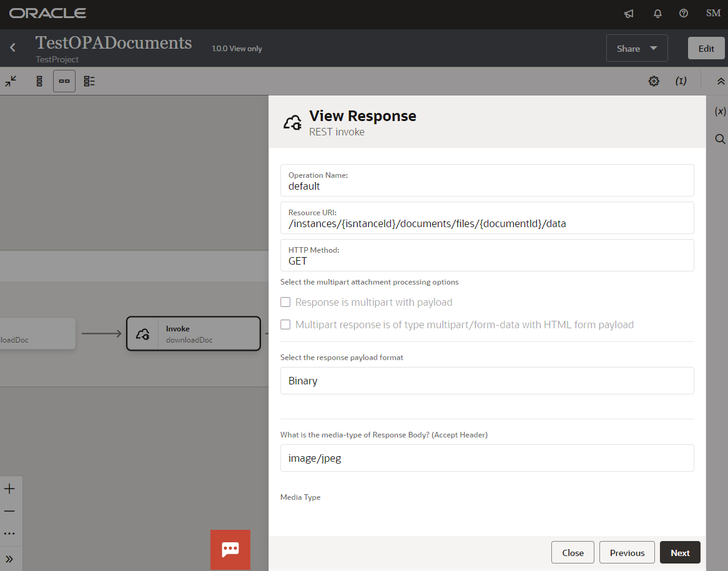Screen dimensions: 728x571
Task: Click the Next button in View Response
Action: (x=679, y=552)
